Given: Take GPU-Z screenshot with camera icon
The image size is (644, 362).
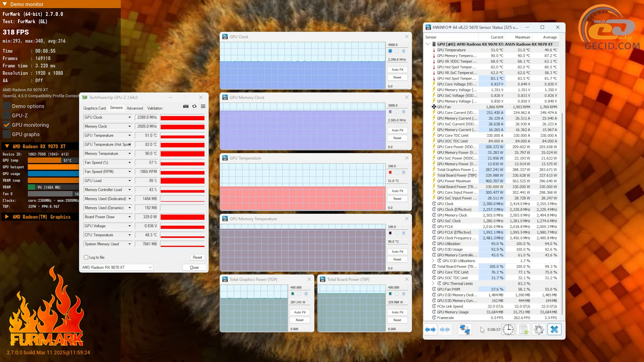Looking at the screenshot, I should (186, 106).
